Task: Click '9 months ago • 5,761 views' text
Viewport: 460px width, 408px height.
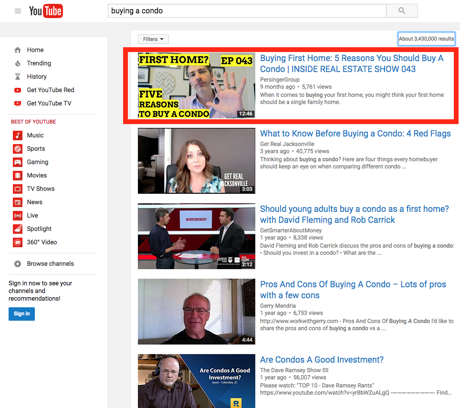Action: click(296, 87)
